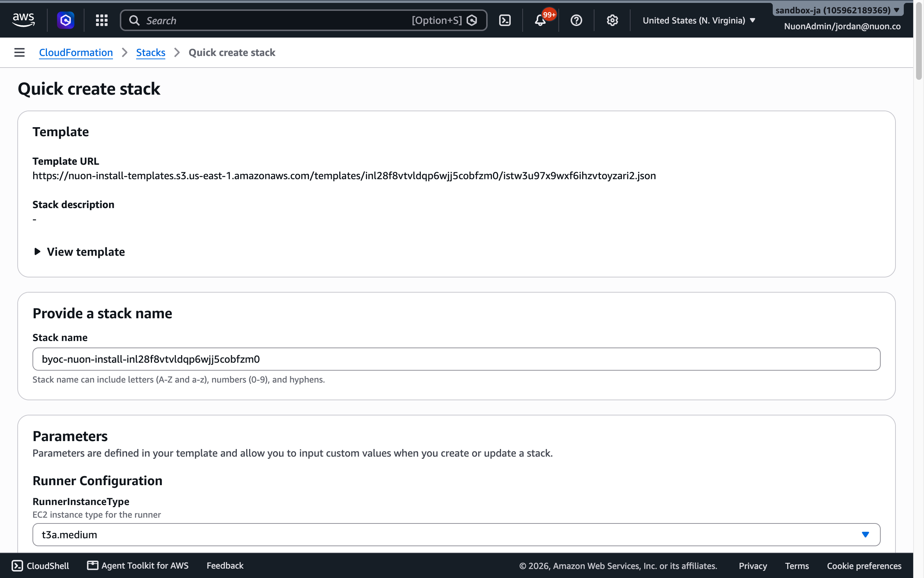Click the Stack description label
This screenshot has height=578, width=924.
73,204
